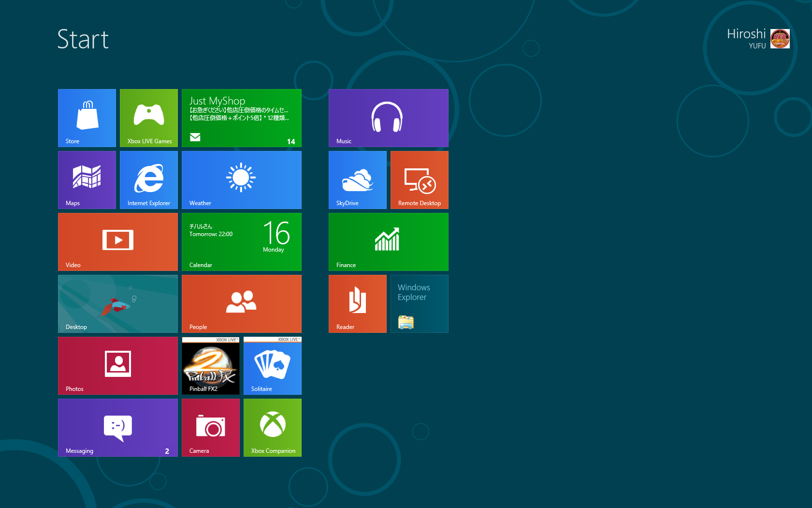Launch Remote Desktop tile
Viewport: 812px width, 508px height.
420,180
